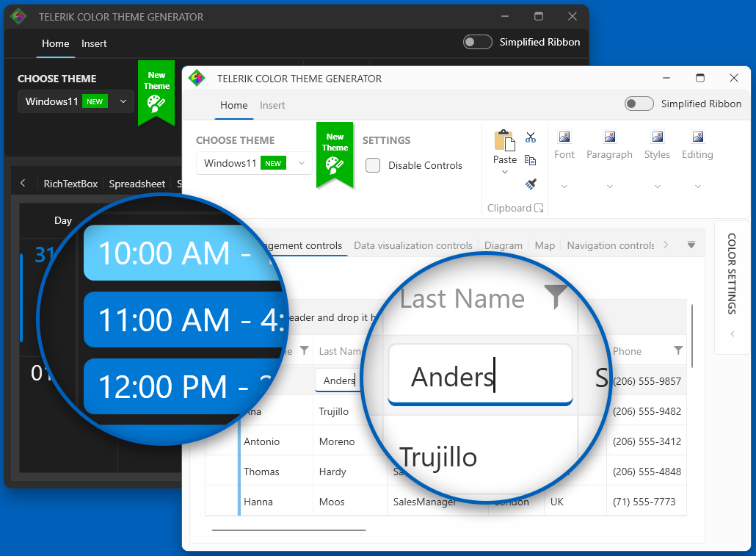The image size is (756, 556).
Task: Click the Cut scissors icon
Action: (x=531, y=137)
